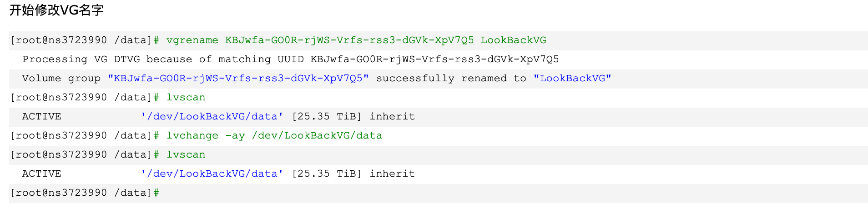The width and height of the screenshot is (868, 208).
Task: Click the second '/dev/LookBackVG/data' path
Action: coord(212,174)
